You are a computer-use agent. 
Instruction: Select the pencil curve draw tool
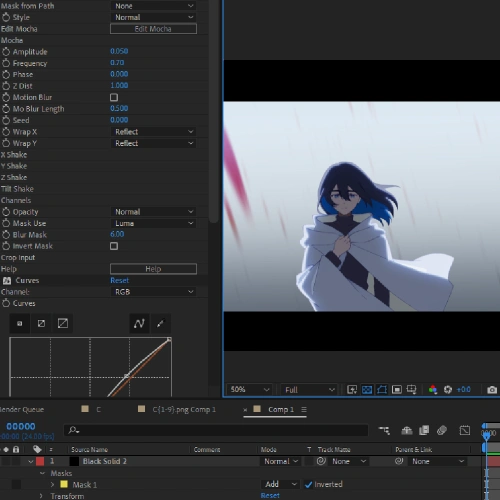click(161, 323)
